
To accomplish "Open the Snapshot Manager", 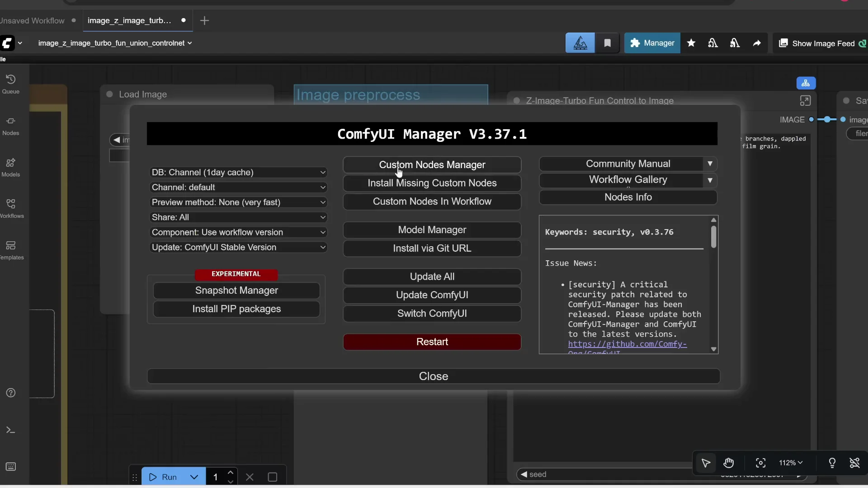I will click(x=236, y=291).
